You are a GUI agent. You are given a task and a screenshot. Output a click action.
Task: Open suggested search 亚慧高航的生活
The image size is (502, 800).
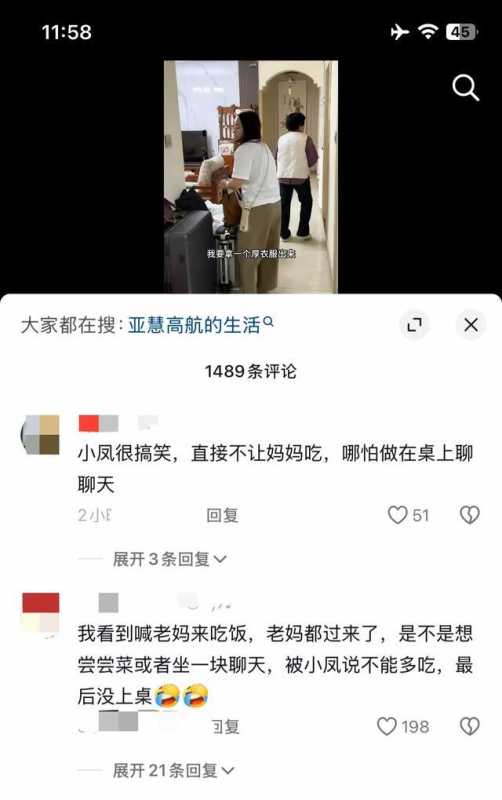click(194, 325)
